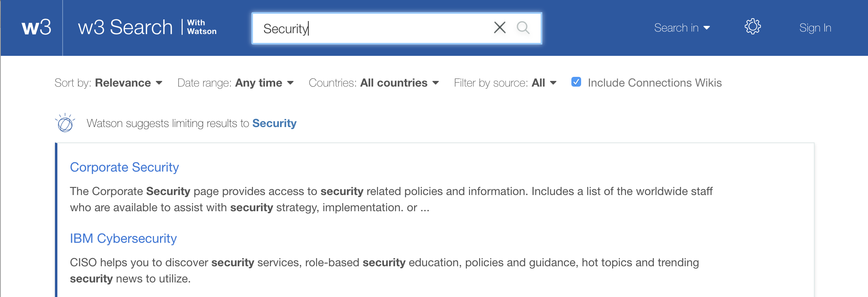This screenshot has width=868, height=297.
Task: Click the Watson suggestion icon
Action: [65, 123]
